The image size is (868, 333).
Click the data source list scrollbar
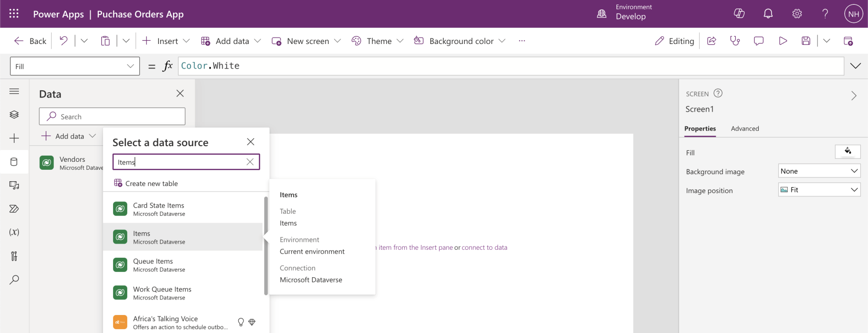tap(266, 246)
